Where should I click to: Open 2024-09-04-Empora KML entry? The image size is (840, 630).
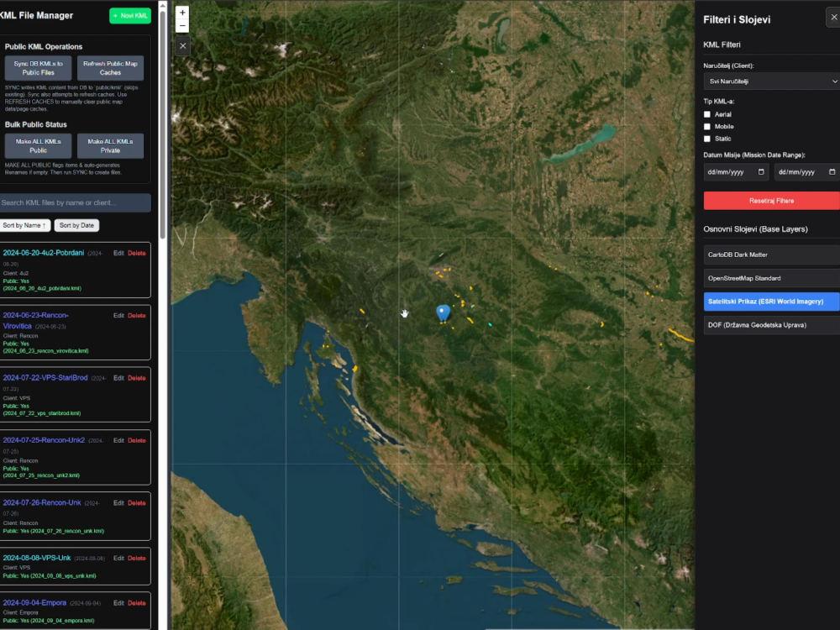[34, 602]
